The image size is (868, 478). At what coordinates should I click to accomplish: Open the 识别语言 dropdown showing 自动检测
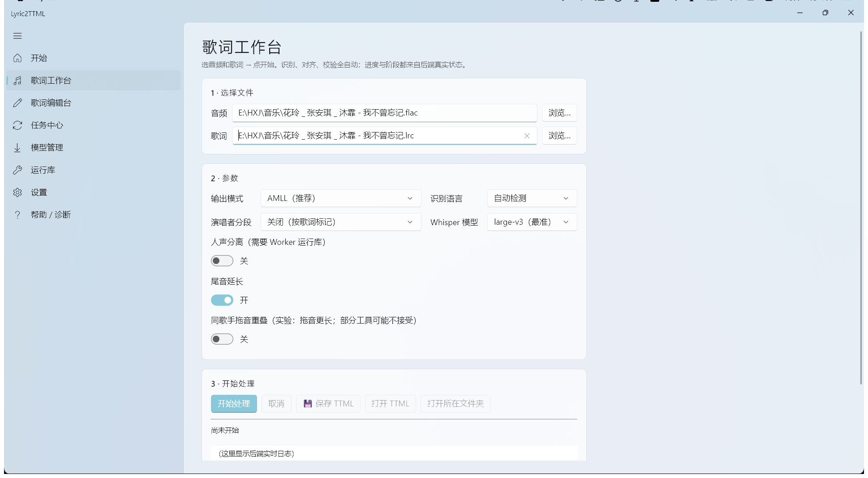532,198
